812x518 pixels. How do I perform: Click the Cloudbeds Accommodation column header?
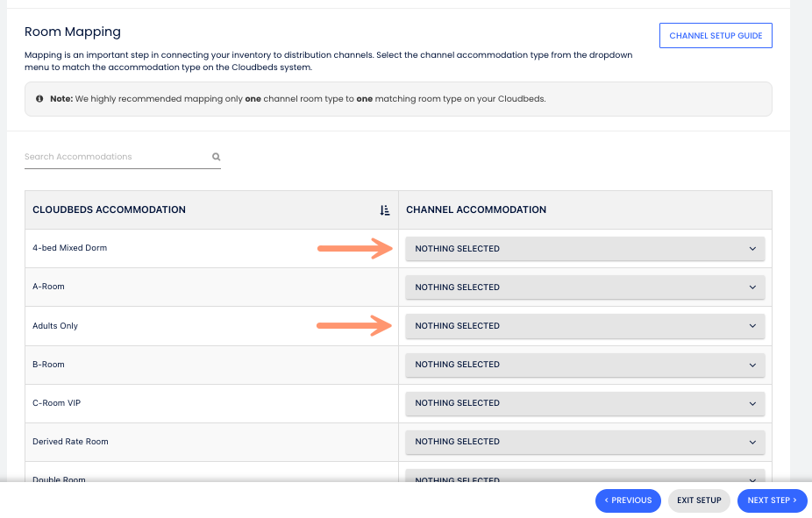(x=109, y=210)
